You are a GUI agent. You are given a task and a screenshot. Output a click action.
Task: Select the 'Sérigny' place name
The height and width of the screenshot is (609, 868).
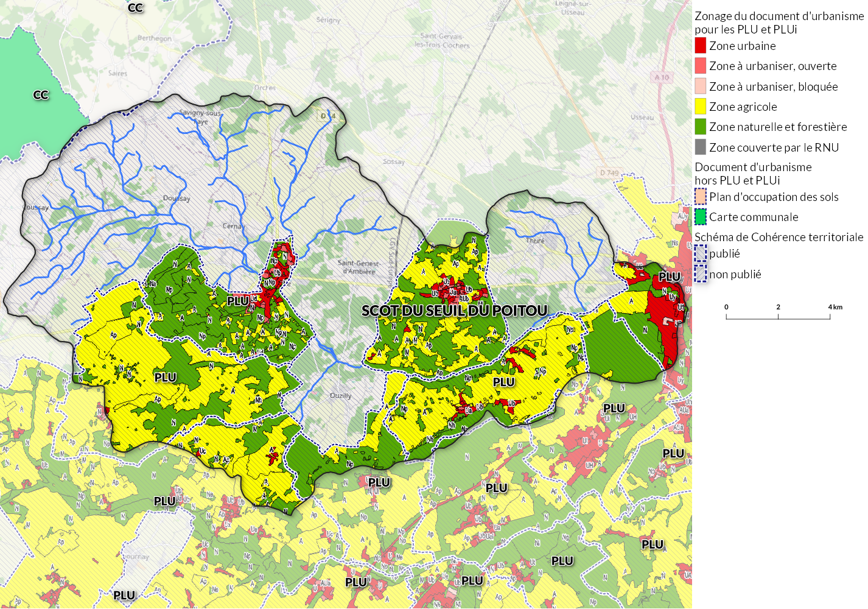(x=329, y=20)
